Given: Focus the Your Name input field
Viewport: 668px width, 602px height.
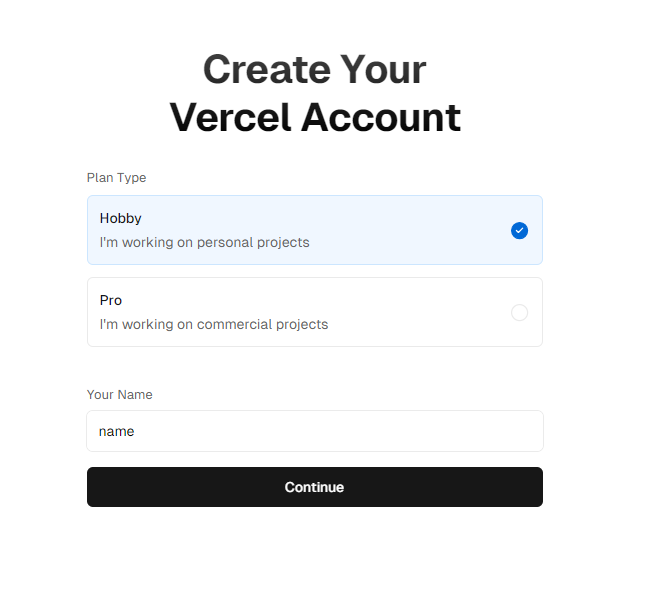Looking at the screenshot, I should tap(315, 431).
